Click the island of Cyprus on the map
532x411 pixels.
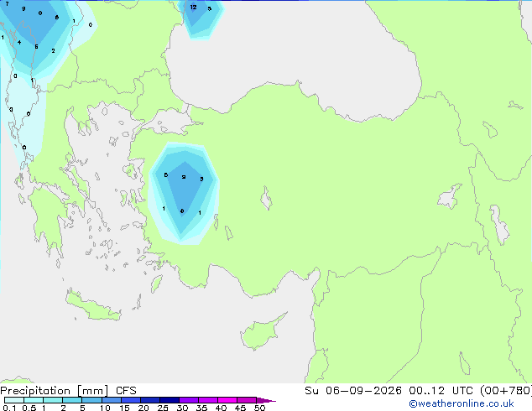[x=259, y=334]
